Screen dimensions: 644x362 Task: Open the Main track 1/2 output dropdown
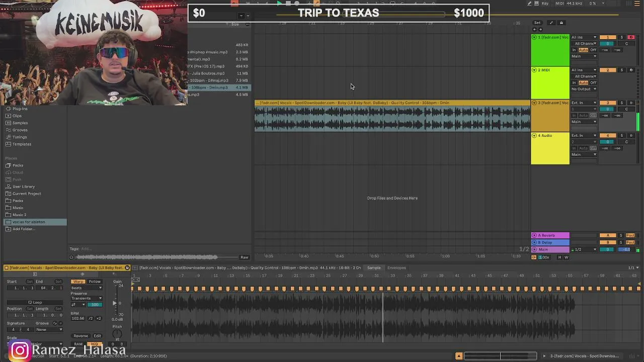[584, 249]
